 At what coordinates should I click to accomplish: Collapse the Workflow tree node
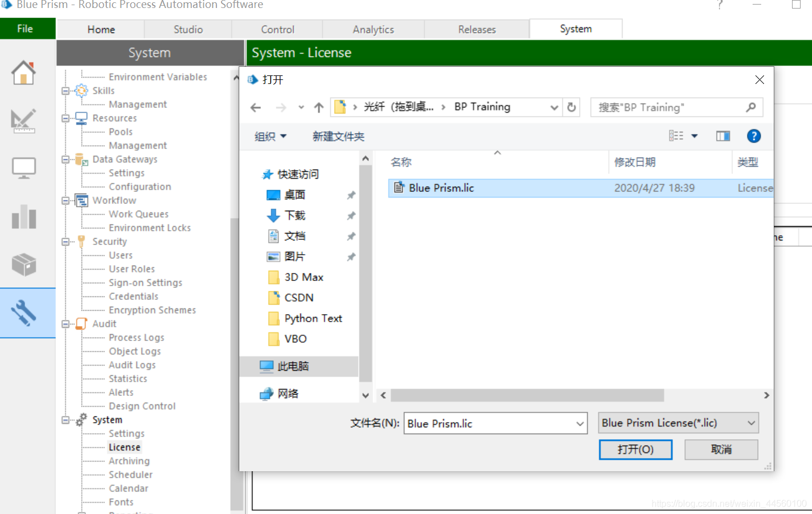(x=65, y=200)
